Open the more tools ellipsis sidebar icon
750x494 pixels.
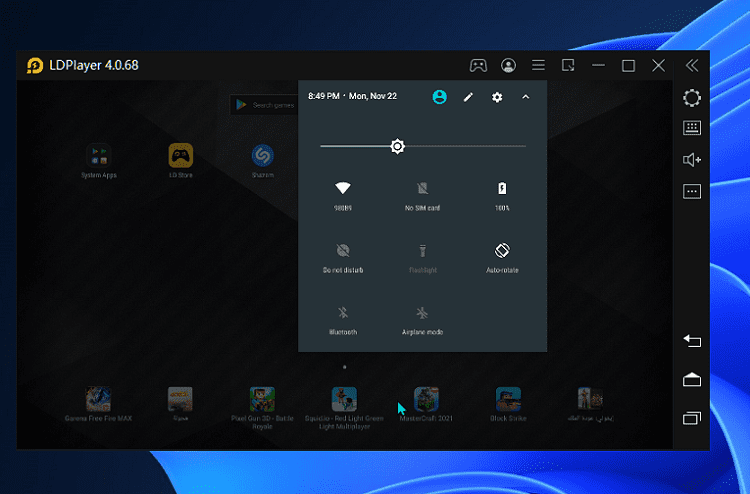pyautogui.click(x=692, y=191)
